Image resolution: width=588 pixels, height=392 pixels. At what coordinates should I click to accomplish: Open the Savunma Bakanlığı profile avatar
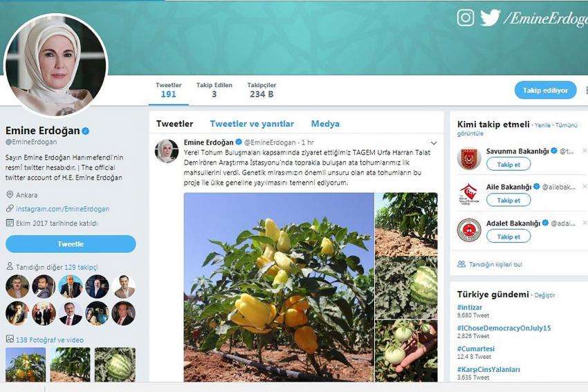tap(469, 158)
